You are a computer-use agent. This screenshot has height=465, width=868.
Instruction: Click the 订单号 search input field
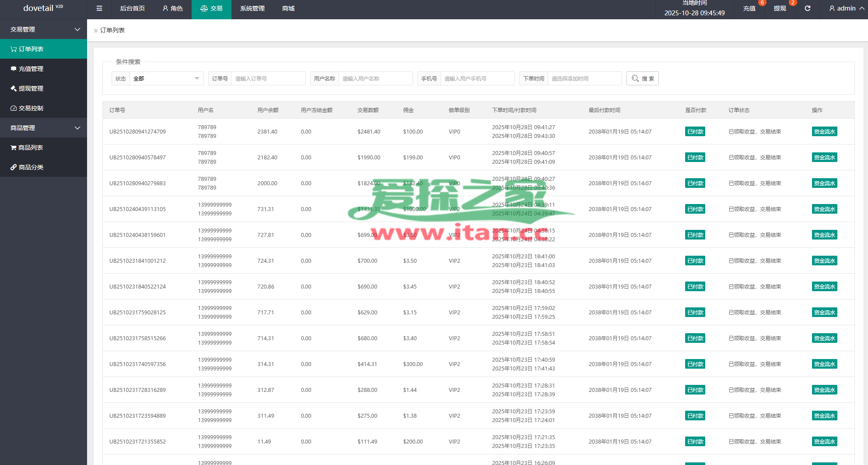[x=268, y=78]
